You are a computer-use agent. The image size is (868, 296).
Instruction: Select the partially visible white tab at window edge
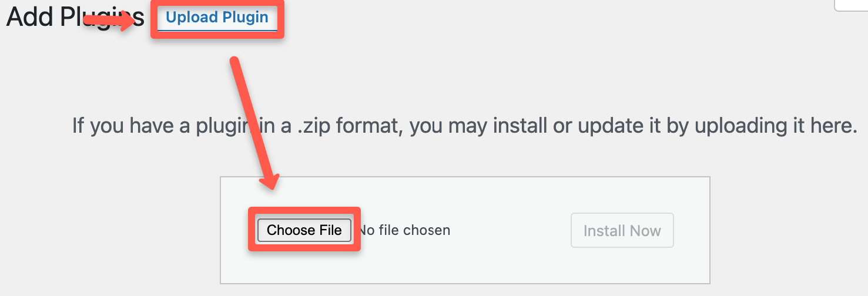[x=851, y=5]
